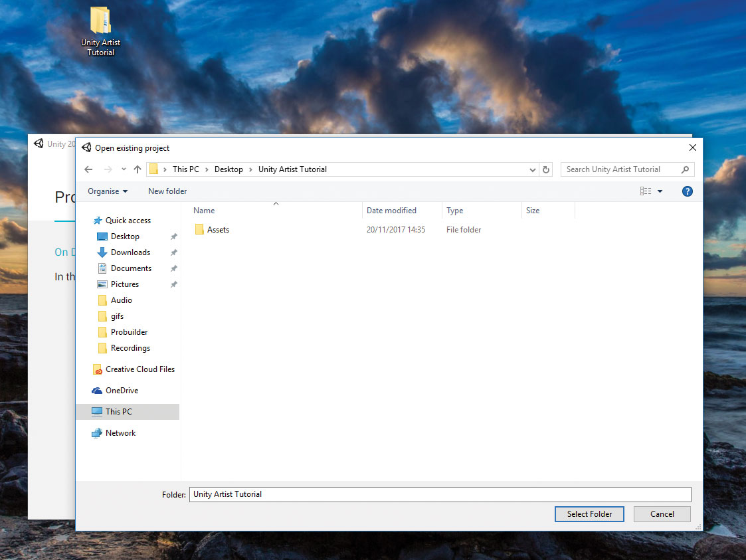This screenshot has height=560, width=746.
Task: Change view with the view layout icon
Action: point(646,191)
